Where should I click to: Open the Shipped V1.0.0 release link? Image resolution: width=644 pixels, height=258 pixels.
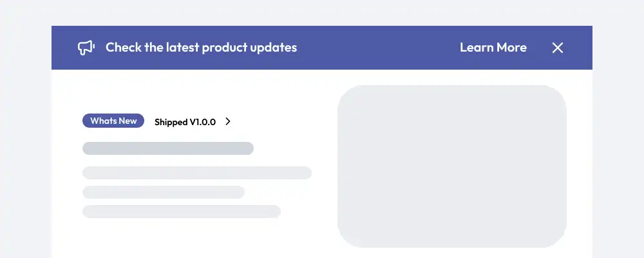tap(185, 122)
